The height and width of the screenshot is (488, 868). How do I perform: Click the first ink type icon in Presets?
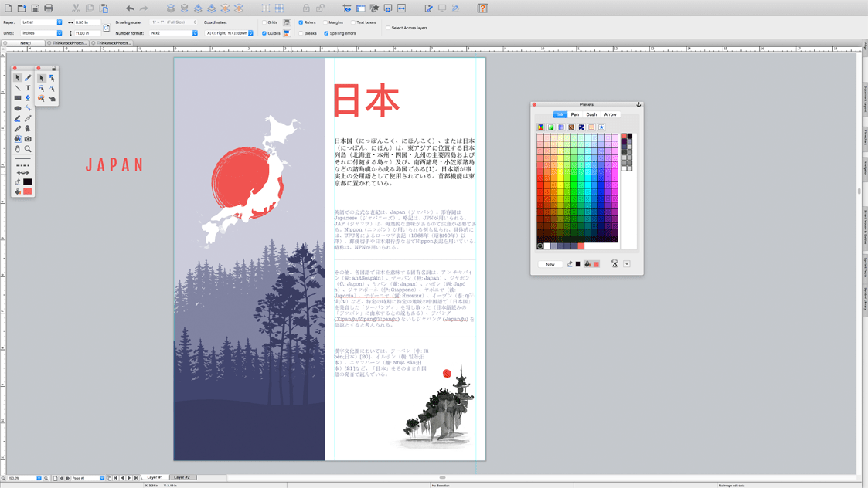point(540,127)
